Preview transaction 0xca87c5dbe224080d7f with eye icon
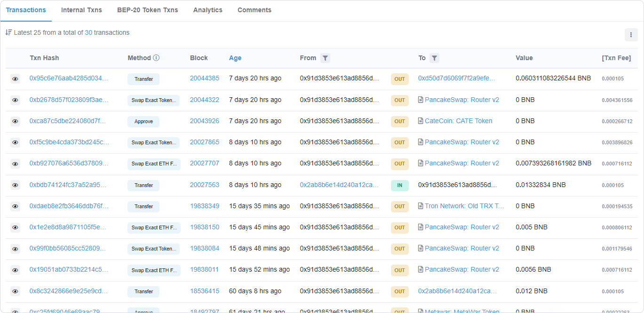 (16, 121)
